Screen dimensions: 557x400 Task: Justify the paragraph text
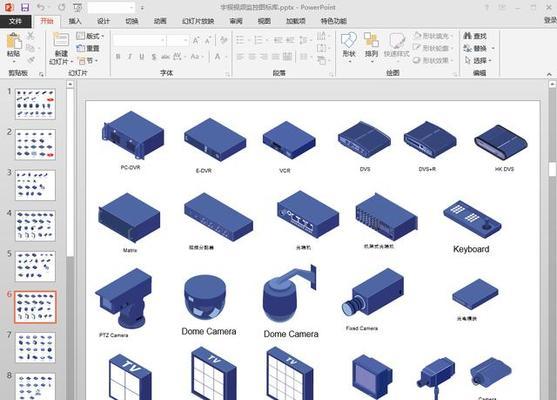[276, 56]
